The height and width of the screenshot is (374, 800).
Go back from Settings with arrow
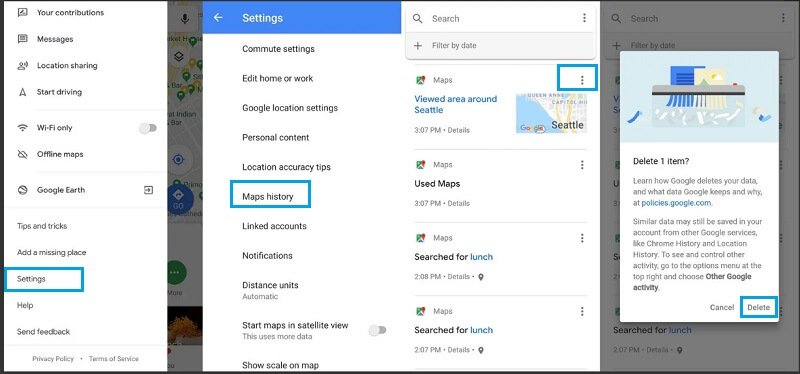(218, 17)
